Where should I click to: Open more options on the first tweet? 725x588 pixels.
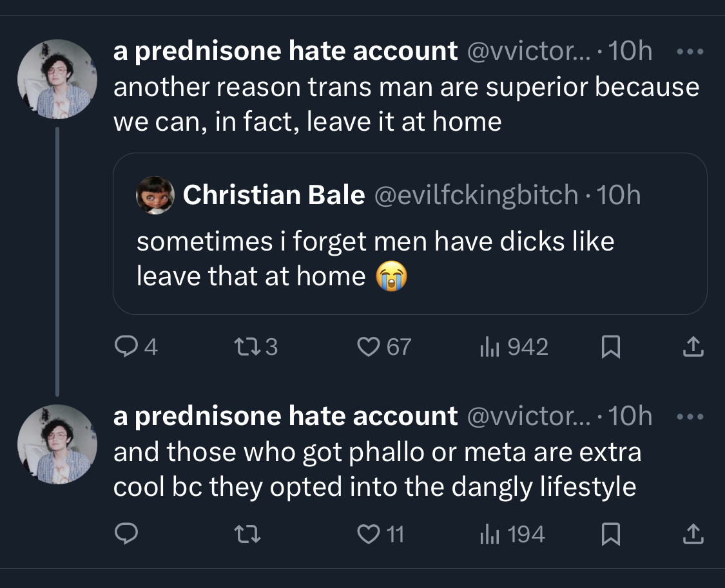[690, 52]
